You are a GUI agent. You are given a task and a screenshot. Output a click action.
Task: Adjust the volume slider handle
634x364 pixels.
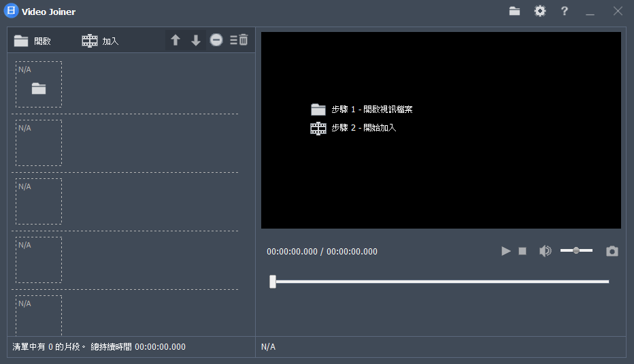coord(576,250)
